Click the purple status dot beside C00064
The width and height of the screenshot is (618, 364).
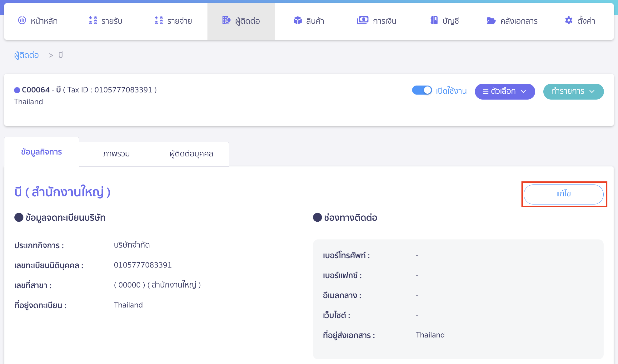pyautogui.click(x=17, y=90)
